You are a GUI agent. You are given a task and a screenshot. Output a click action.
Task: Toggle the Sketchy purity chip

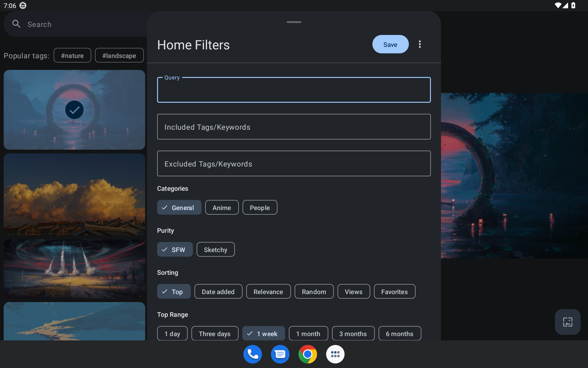point(215,250)
